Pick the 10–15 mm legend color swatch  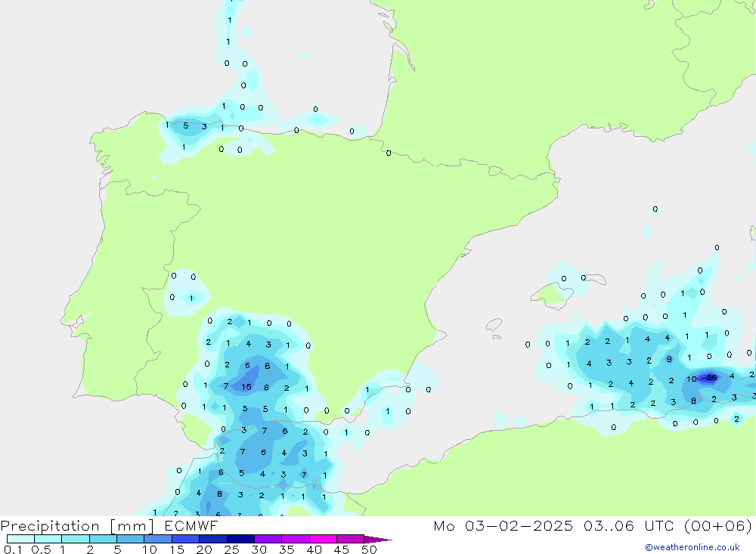click(158, 539)
